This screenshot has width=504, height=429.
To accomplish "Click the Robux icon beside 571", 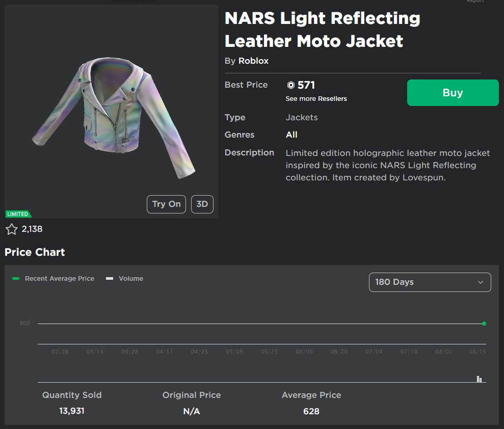I will [x=290, y=85].
